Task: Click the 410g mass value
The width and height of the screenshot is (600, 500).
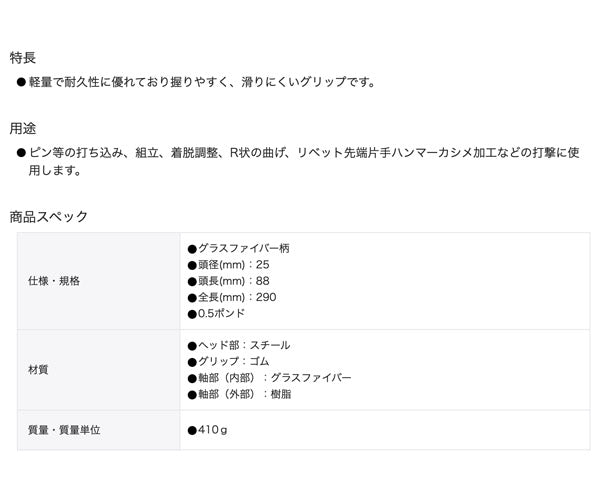Action: tap(209, 430)
